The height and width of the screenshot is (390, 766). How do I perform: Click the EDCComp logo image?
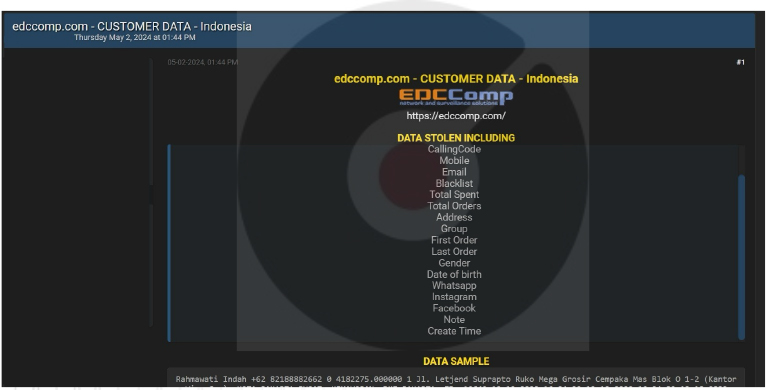tap(456, 97)
